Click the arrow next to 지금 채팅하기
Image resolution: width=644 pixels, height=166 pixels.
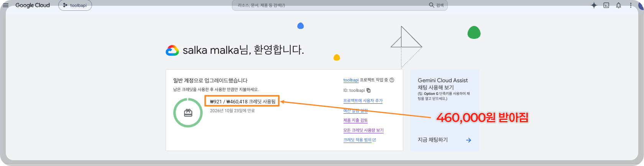point(468,140)
